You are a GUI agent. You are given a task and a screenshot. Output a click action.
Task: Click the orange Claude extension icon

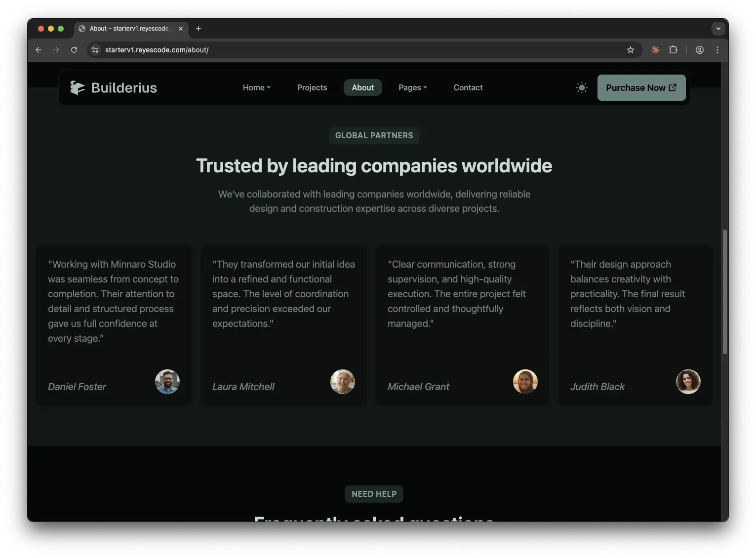(655, 50)
